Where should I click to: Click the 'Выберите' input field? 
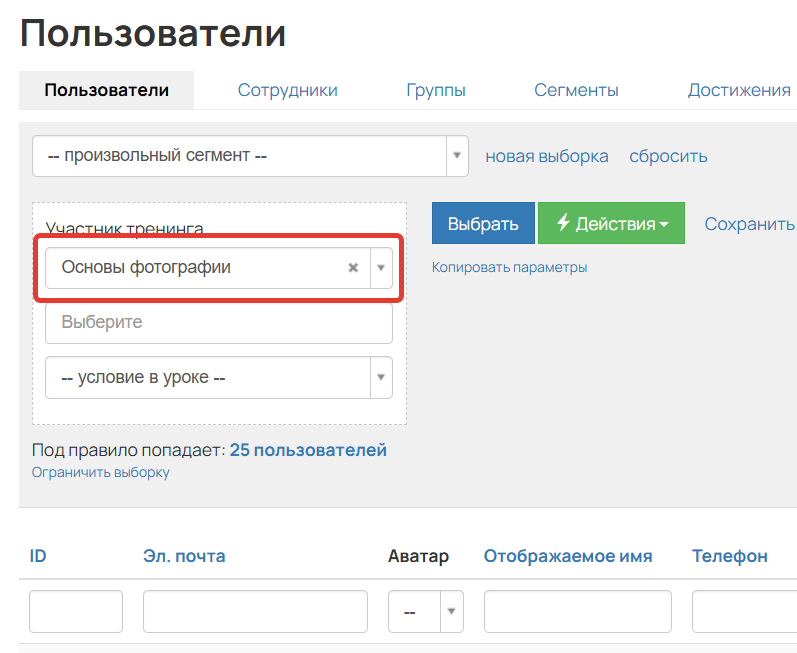click(x=219, y=322)
